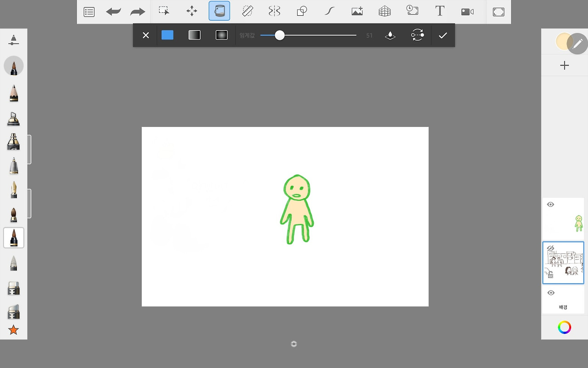588x368 pixels.
Task: Select the 배경 layer
Action: [x=563, y=300]
